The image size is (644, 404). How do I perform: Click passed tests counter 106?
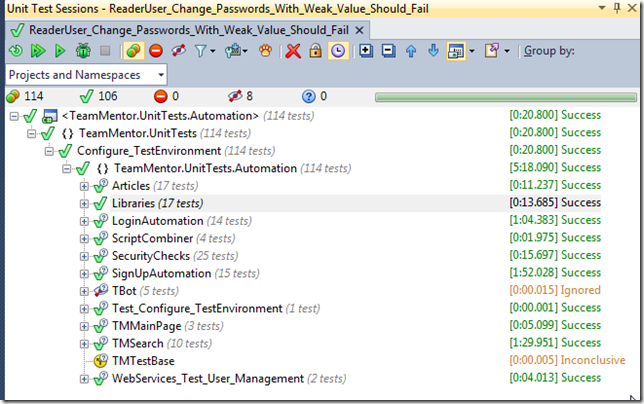tap(99, 96)
